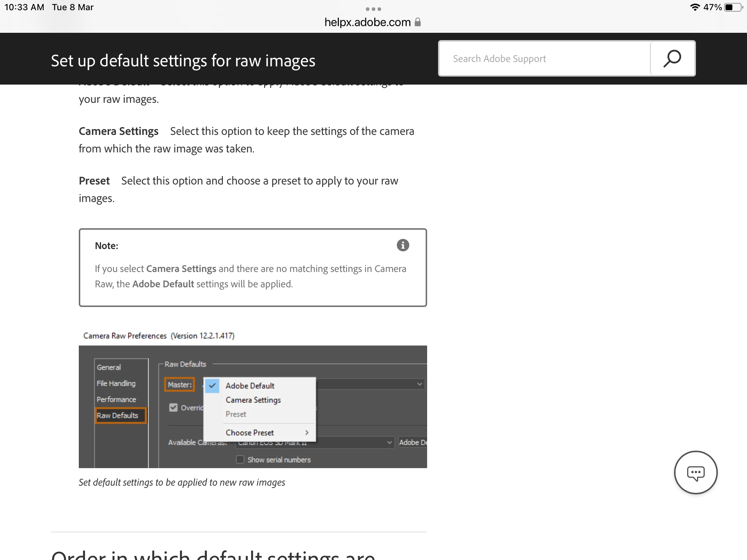Open the Performance preferences section
The width and height of the screenshot is (747, 560).
[116, 400]
